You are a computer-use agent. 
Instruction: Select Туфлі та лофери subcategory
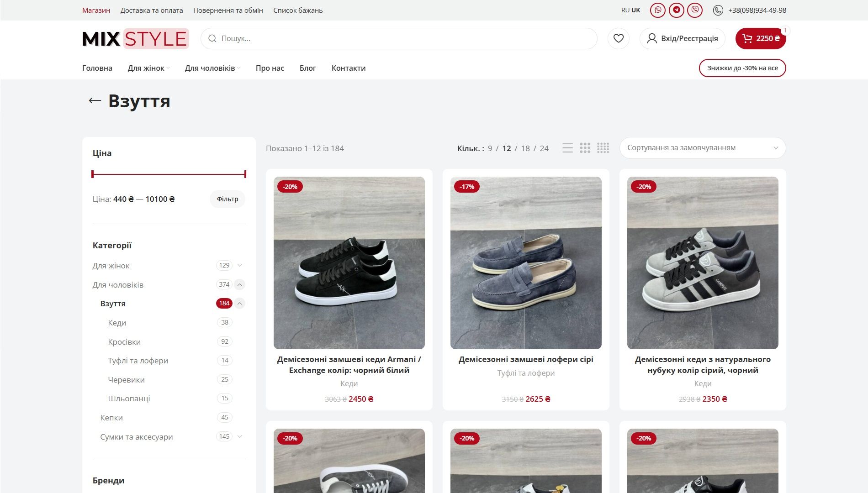(x=138, y=361)
